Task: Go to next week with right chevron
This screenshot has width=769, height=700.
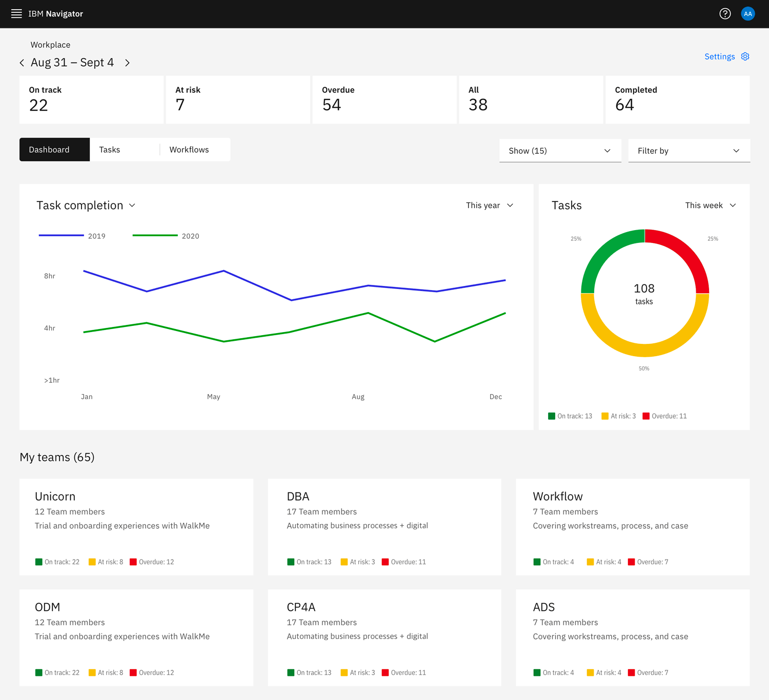Action: (x=127, y=63)
